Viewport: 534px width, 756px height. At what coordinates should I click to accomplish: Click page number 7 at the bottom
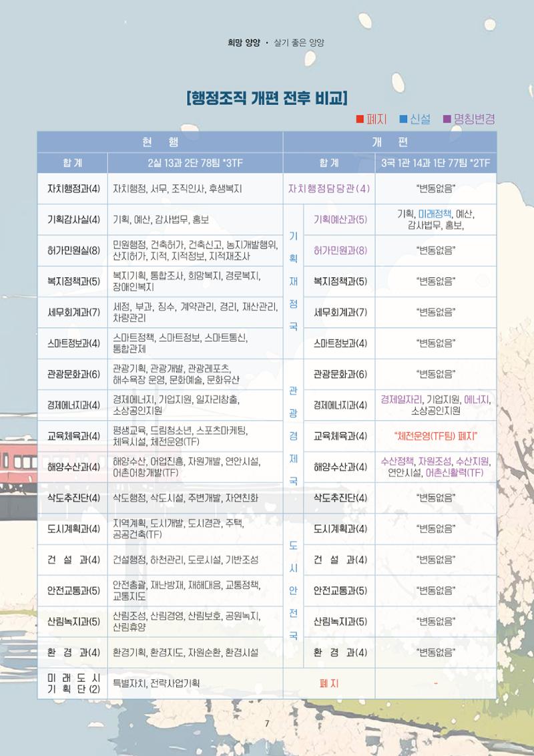[x=267, y=723]
